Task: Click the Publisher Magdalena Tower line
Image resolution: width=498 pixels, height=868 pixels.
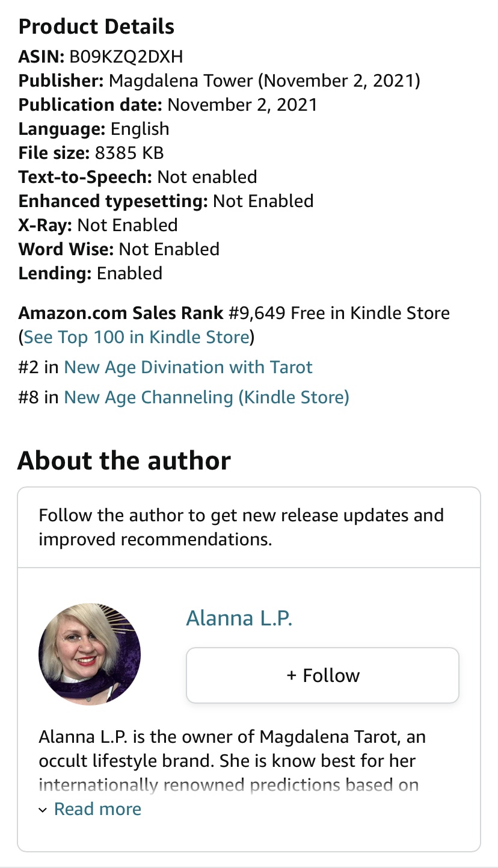Action: click(219, 81)
